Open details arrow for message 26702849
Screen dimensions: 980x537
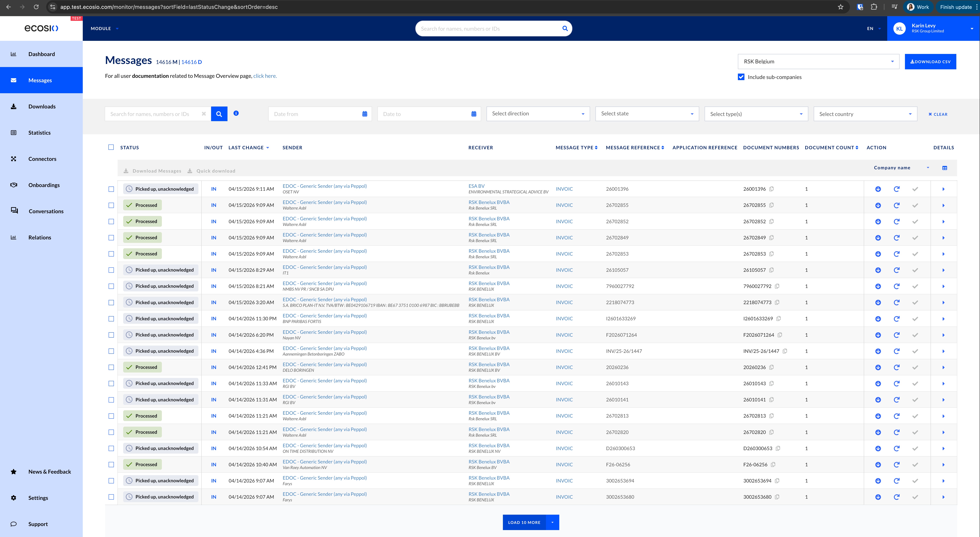pos(943,238)
